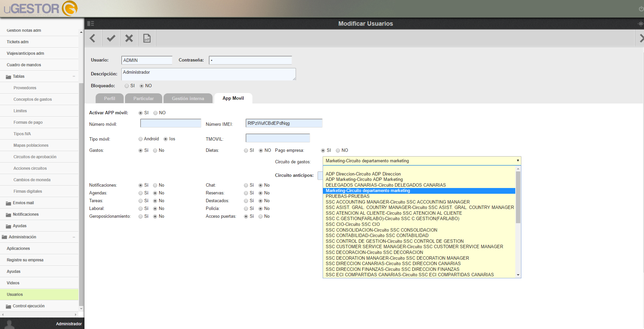Screen dimensions: 644x329
Task: Choose DELEGADOS CANARIAS circuit option
Action: click(x=419, y=185)
